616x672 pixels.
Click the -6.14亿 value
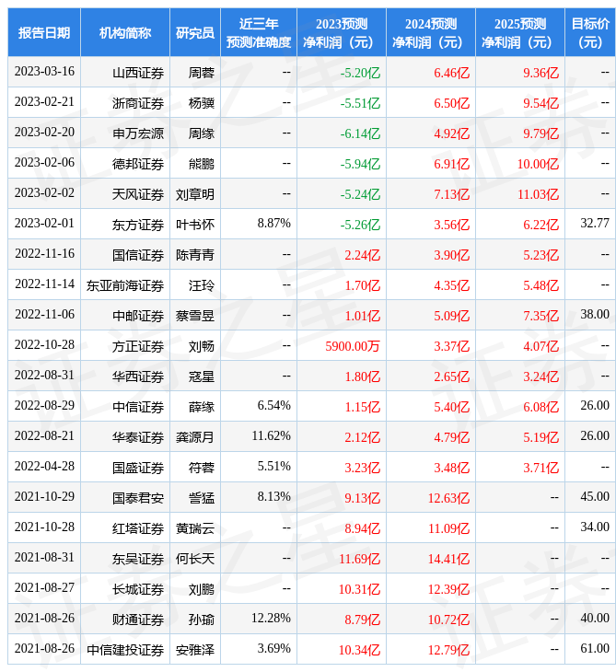(x=360, y=133)
